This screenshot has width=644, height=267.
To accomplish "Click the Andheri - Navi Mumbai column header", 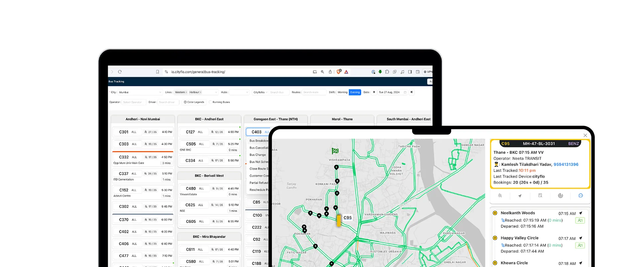I will pyautogui.click(x=143, y=119).
